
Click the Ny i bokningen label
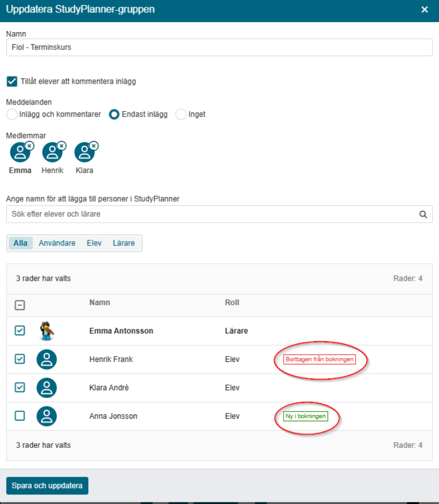pyautogui.click(x=306, y=416)
